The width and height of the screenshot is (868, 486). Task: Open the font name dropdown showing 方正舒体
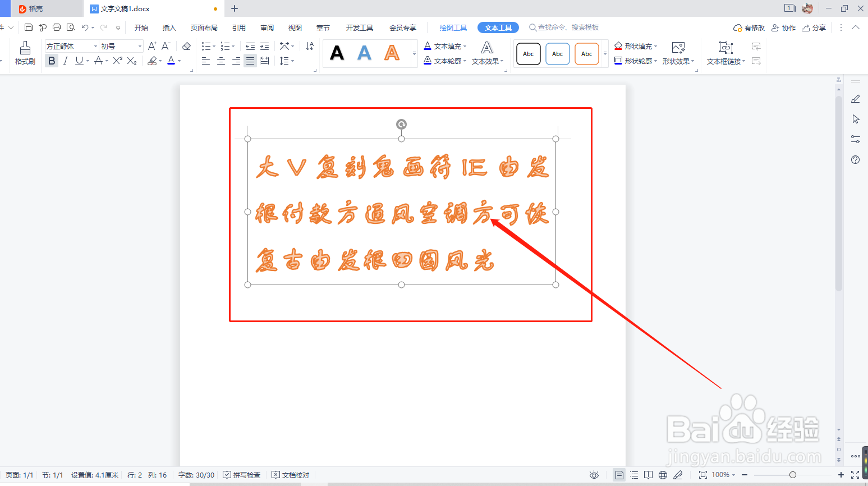pos(96,45)
